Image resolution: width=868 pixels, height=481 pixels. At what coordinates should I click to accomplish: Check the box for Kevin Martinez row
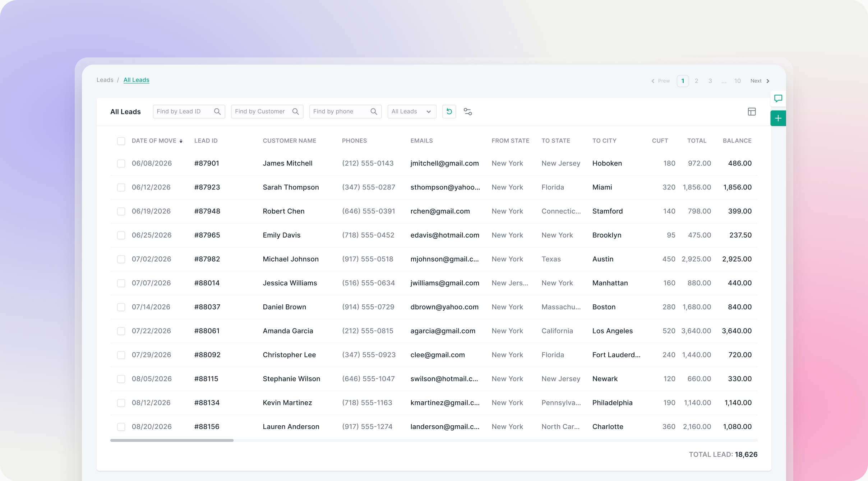121,403
